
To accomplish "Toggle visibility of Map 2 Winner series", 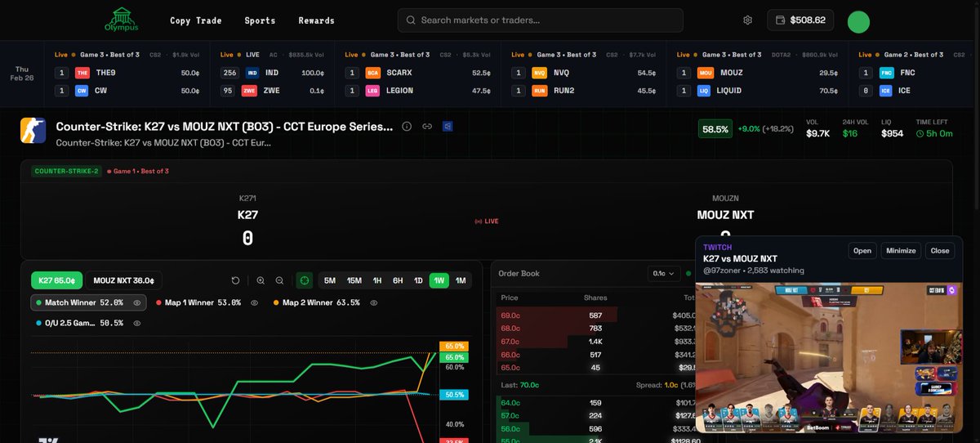I will point(373,302).
